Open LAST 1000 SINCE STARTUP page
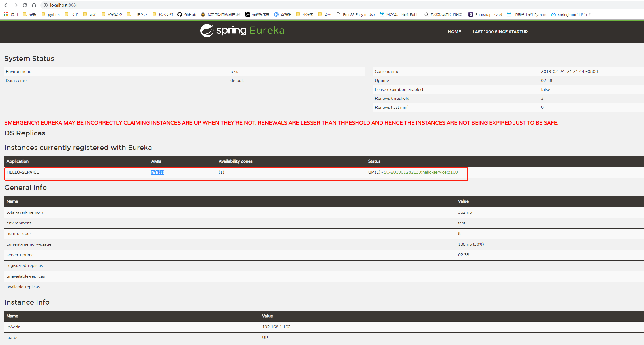 point(500,32)
